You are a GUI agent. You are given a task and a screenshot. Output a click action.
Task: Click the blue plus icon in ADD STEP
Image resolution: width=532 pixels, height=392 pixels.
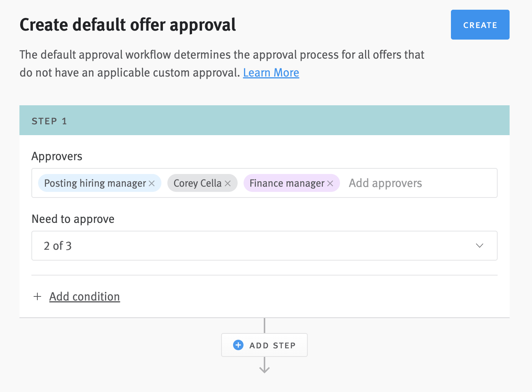[x=238, y=345]
